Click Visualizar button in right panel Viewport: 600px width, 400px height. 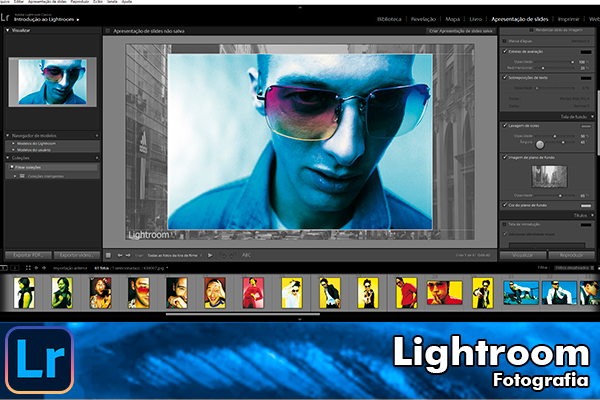point(523,255)
